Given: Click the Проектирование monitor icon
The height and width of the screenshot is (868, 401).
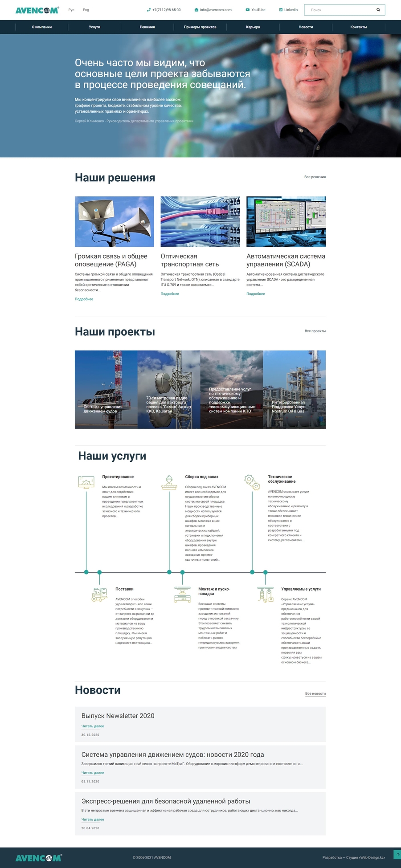Looking at the screenshot, I should tap(86, 482).
